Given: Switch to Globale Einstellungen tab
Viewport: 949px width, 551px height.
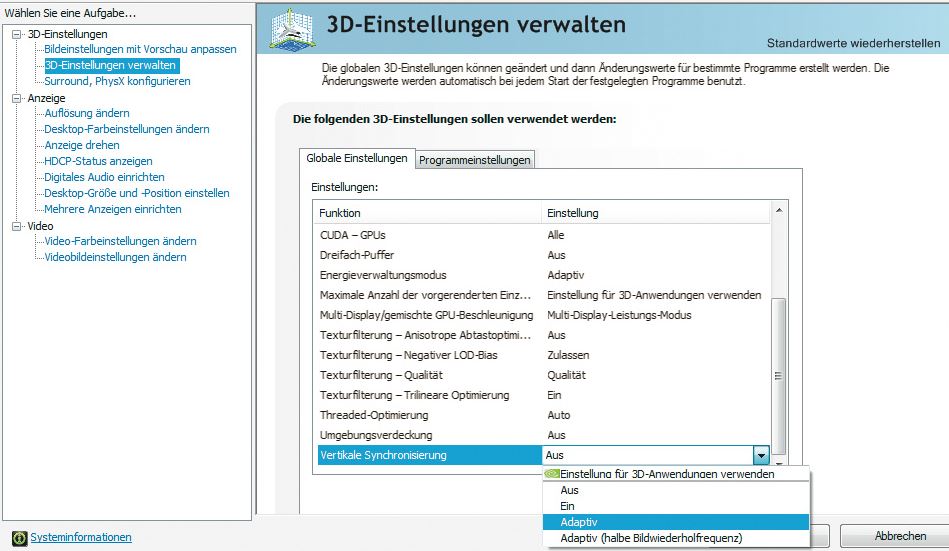Looking at the screenshot, I should pos(356,158).
